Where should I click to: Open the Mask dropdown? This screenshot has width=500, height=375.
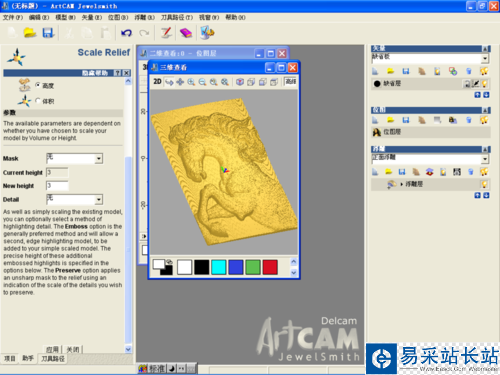coord(99,159)
